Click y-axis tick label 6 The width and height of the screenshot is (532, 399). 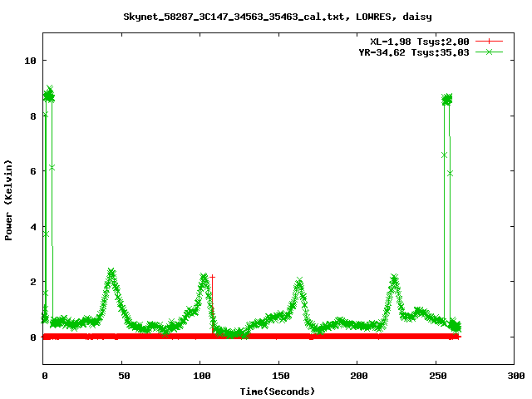coord(33,171)
